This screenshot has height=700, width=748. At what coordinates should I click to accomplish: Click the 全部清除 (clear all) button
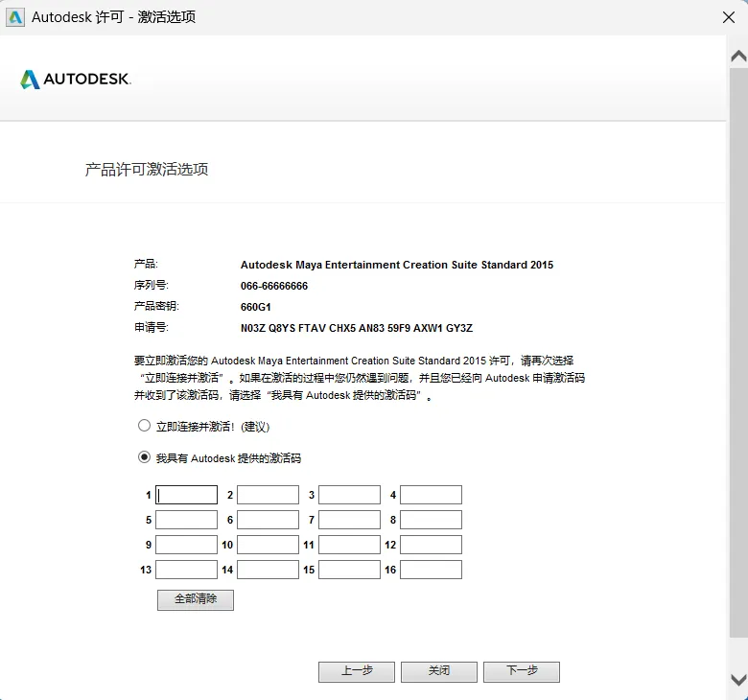tap(196, 600)
